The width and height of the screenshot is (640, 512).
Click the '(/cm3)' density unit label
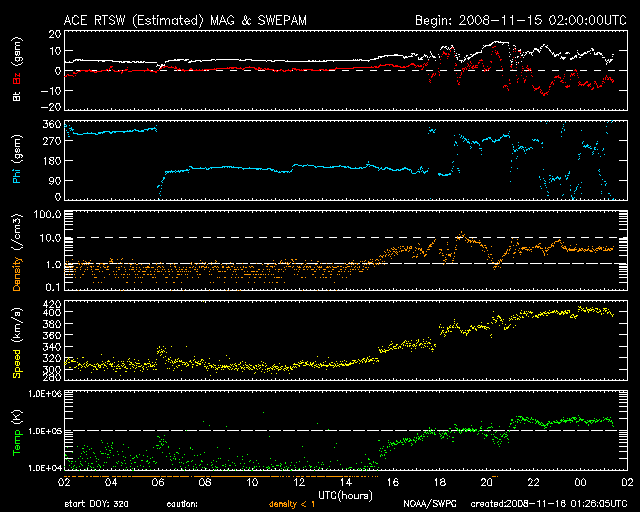pos(17,232)
